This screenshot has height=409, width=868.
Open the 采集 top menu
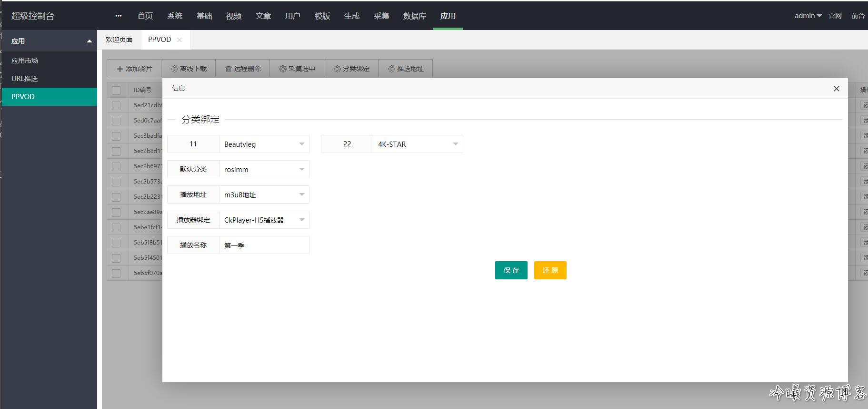point(381,16)
